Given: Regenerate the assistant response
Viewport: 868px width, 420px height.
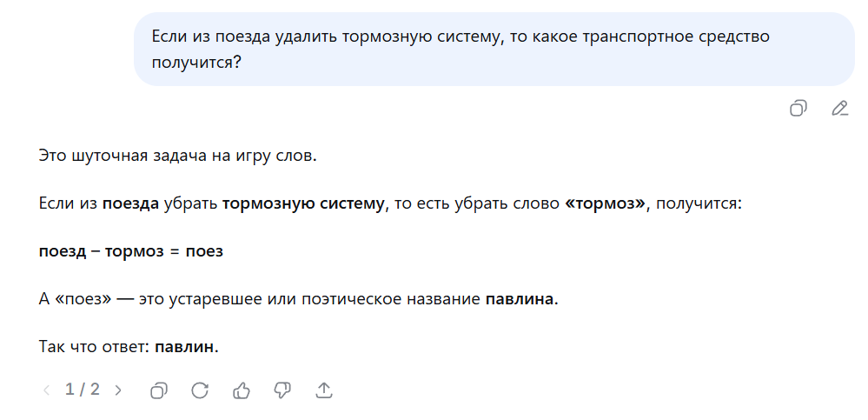Looking at the screenshot, I should [200, 390].
